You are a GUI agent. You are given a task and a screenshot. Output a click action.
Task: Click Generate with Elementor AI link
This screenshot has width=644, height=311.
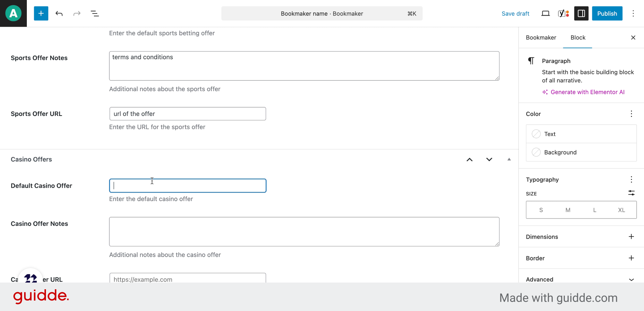(x=587, y=92)
